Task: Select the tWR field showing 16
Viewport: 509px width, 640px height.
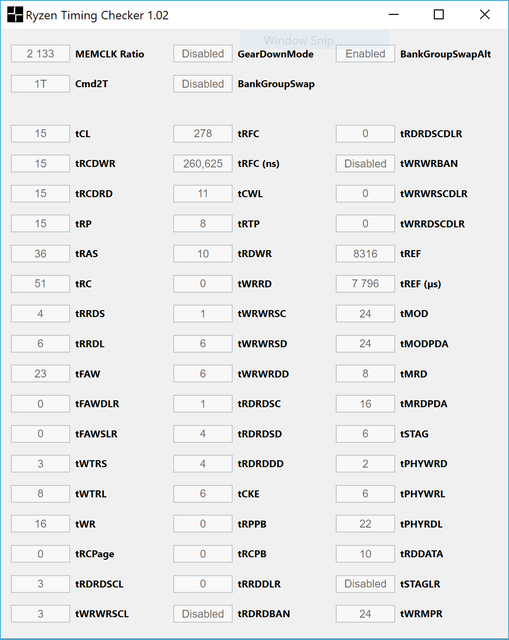Action: [x=40, y=524]
